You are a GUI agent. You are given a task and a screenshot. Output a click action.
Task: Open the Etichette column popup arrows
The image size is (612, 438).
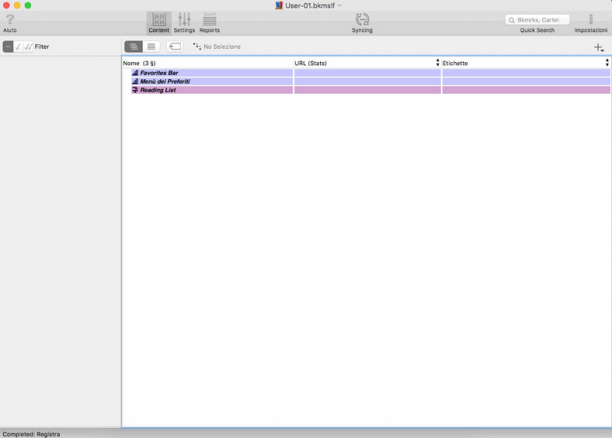click(607, 62)
